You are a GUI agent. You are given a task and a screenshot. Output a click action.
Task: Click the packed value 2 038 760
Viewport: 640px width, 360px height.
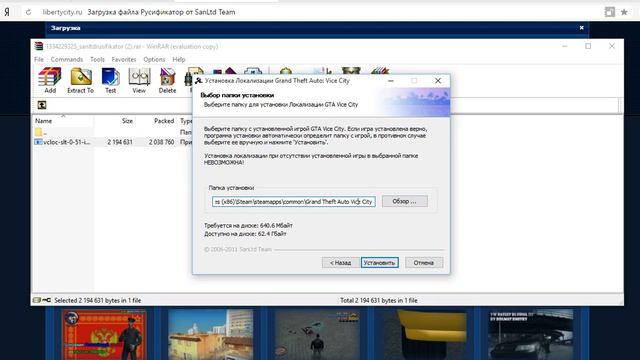162,142
